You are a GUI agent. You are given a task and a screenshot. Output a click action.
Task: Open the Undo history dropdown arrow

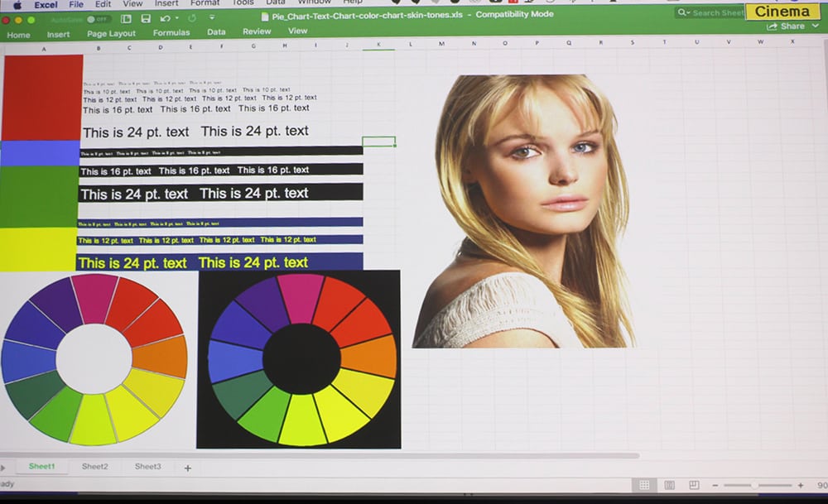pyautogui.click(x=177, y=18)
